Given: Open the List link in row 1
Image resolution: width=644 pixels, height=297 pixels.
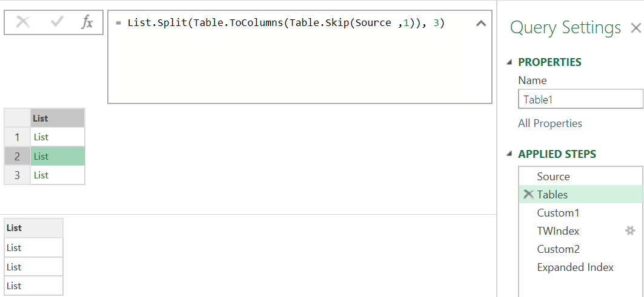Looking at the screenshot, I should click(41, 137).
